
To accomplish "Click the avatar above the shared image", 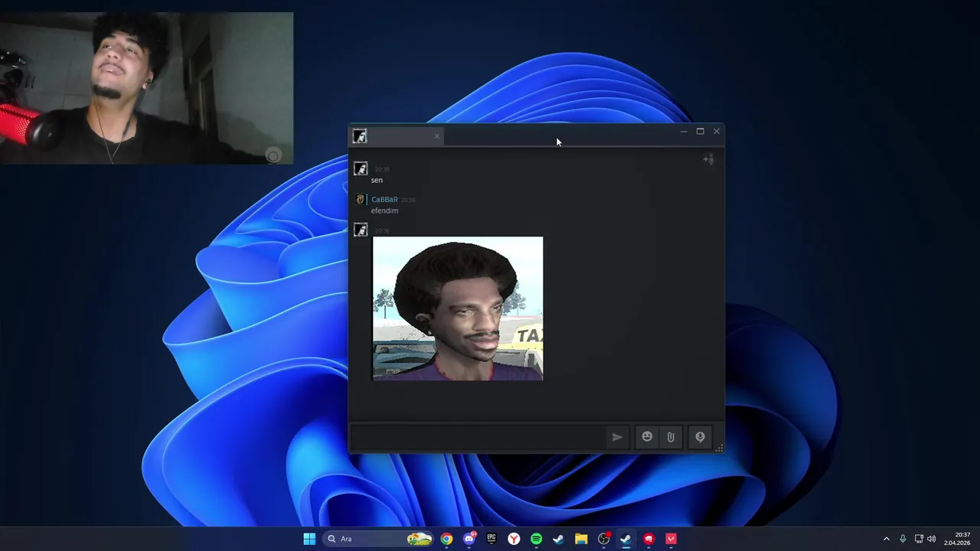I will pos(361,230).
